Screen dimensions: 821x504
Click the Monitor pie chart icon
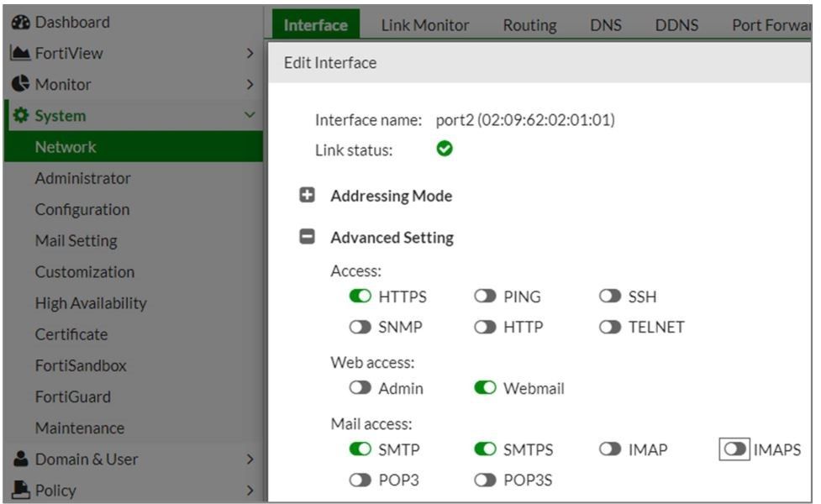(20, 85)
